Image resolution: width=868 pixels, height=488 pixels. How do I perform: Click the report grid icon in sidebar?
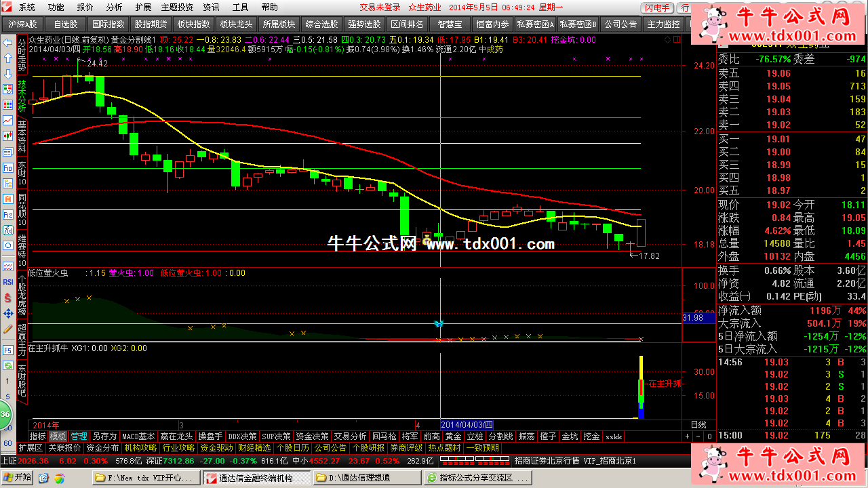(7, 89)
